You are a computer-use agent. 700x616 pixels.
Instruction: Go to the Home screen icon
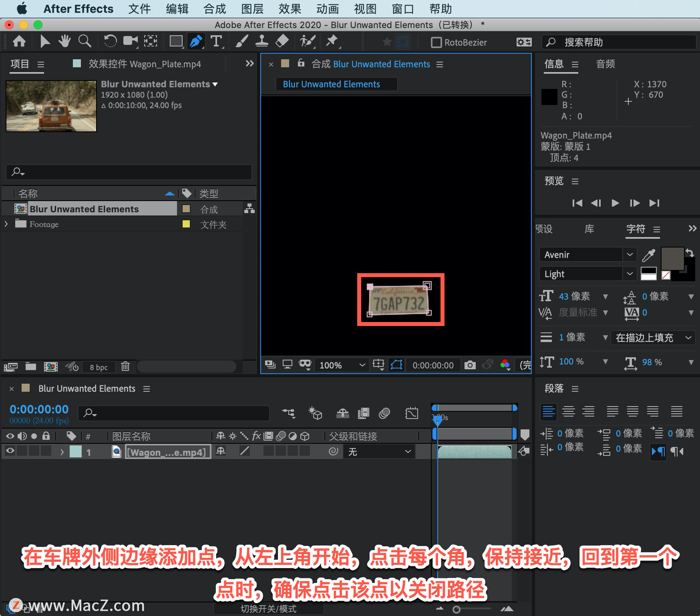coord(19,41)
